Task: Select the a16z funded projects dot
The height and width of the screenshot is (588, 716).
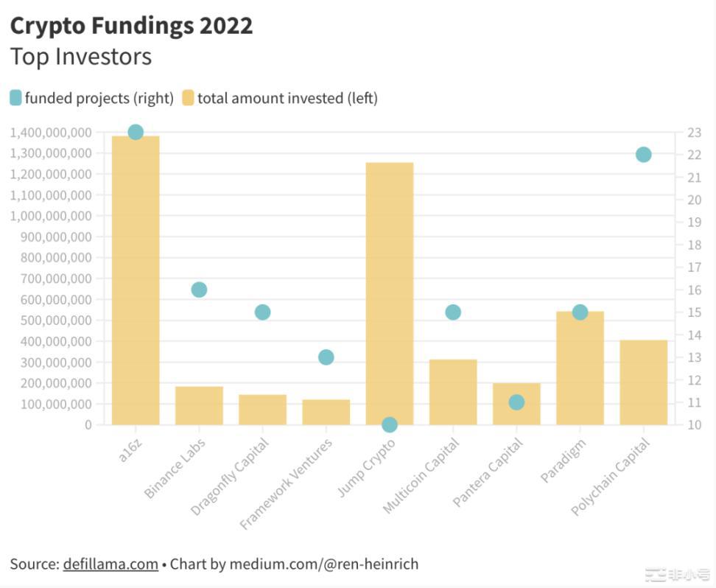Action: tap(136, 132)
